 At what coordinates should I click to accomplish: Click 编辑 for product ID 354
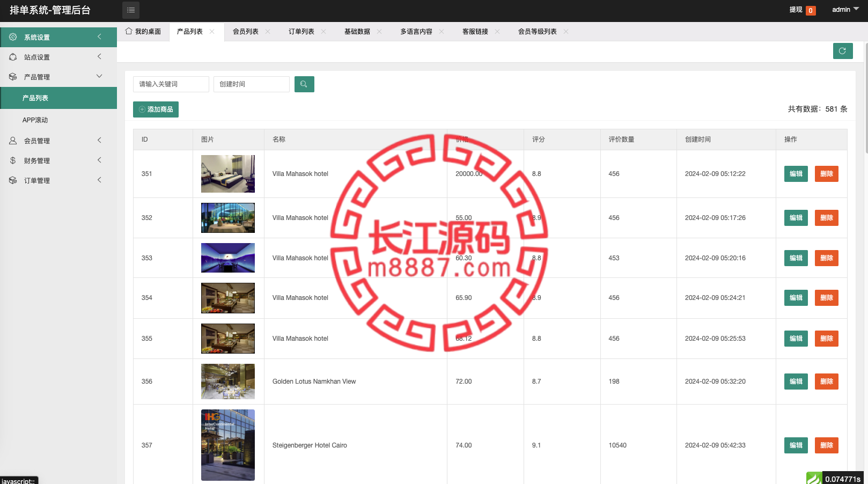pyautogui.click(x=796, y=298)
